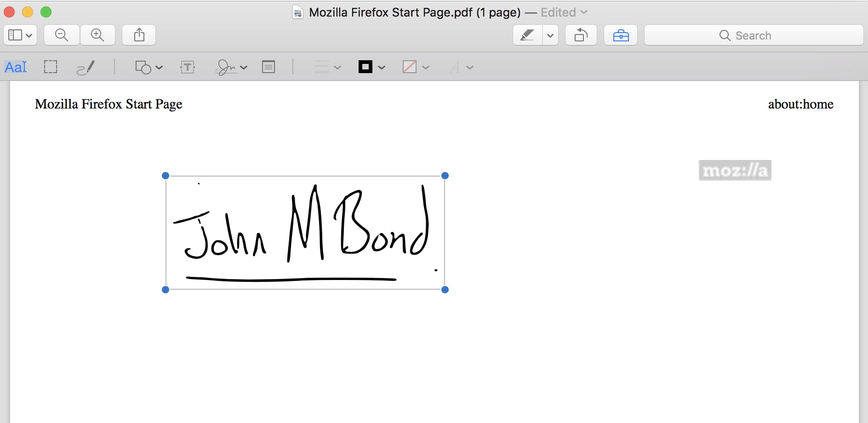Open the sidebar View menu
The image size is (868, 423).
point(20,35)
